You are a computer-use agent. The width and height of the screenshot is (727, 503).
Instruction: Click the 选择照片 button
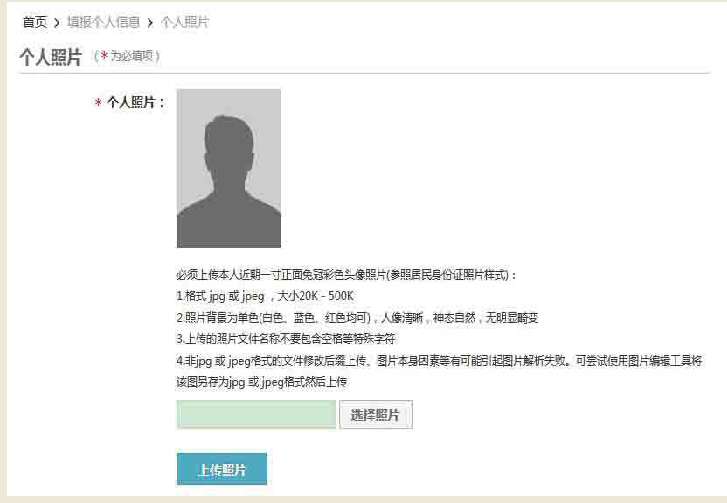click(x=376, y=414)
